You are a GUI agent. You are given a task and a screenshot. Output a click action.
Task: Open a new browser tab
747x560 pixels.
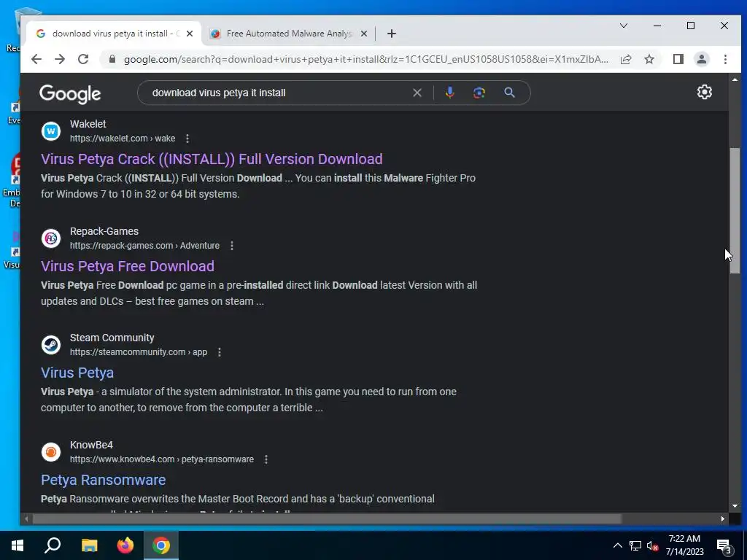click(392, 34)
